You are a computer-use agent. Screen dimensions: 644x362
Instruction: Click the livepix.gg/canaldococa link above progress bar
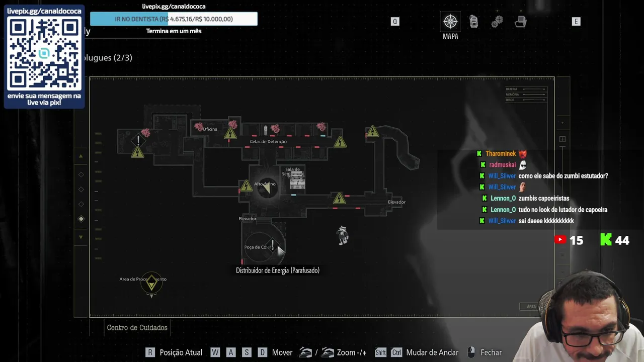tap(174, 7)
